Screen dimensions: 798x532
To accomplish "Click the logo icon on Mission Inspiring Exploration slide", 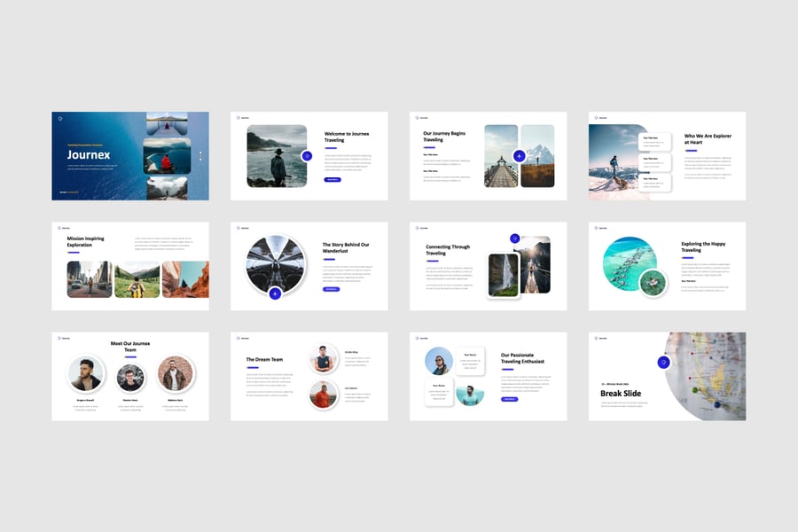I will click(x=60, y=228).
